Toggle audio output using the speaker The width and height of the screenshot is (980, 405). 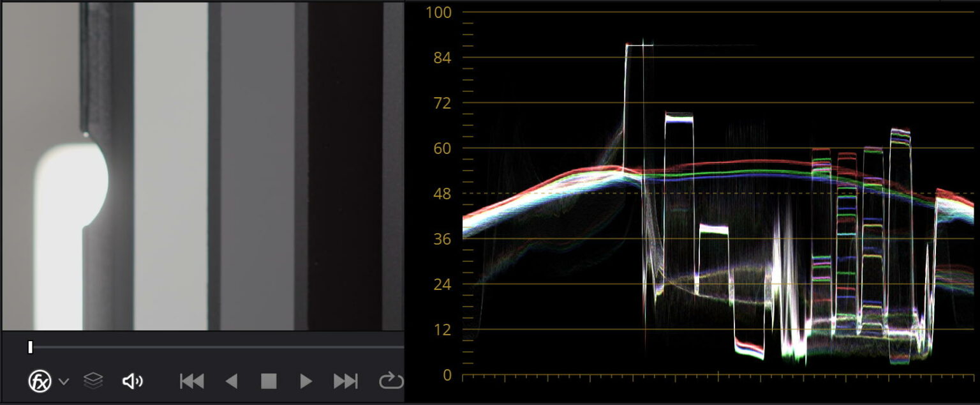tap(131, 380)
